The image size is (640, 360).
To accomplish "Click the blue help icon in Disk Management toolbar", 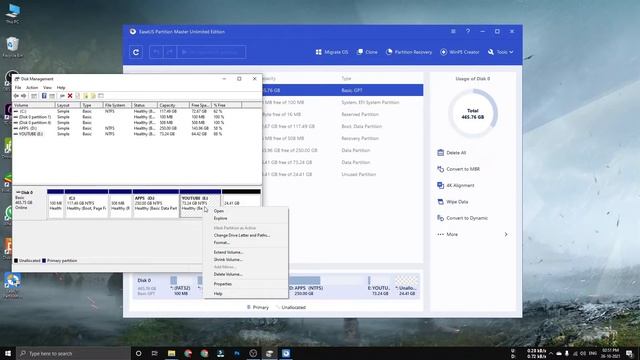I will pos(44,96).
